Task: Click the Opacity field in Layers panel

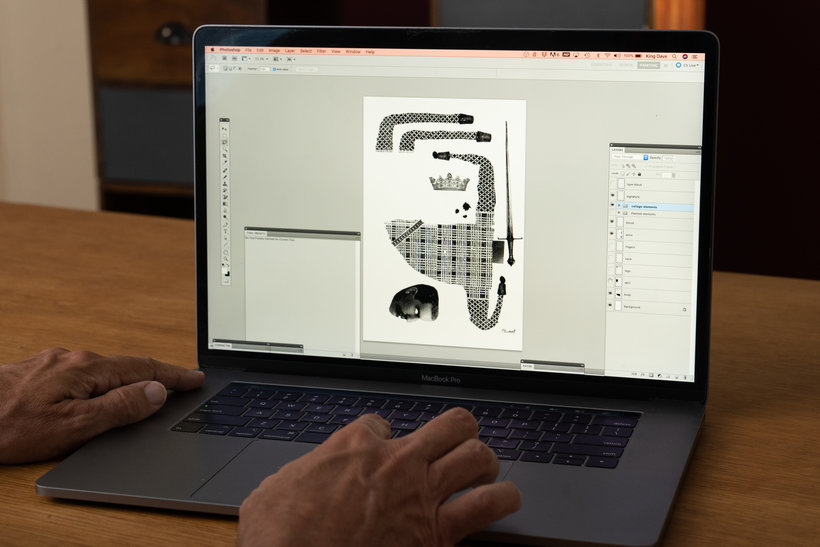Action: tap(667, 157)
